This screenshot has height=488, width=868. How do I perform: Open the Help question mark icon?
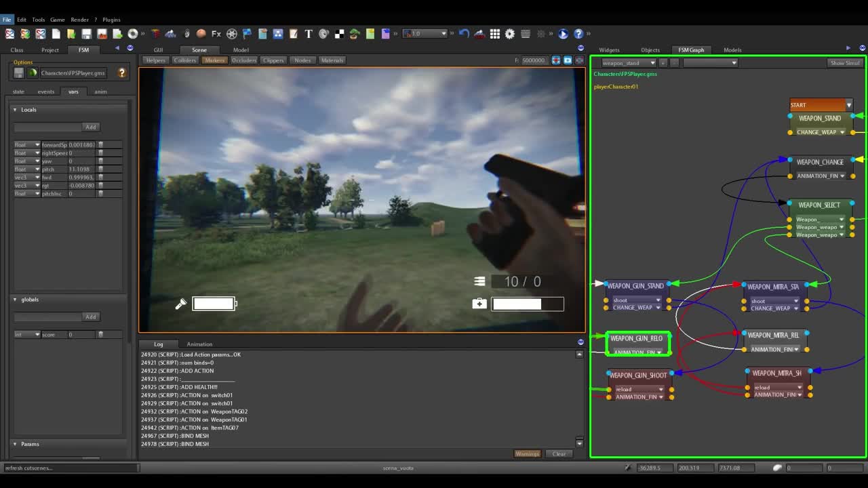point(578,34)
